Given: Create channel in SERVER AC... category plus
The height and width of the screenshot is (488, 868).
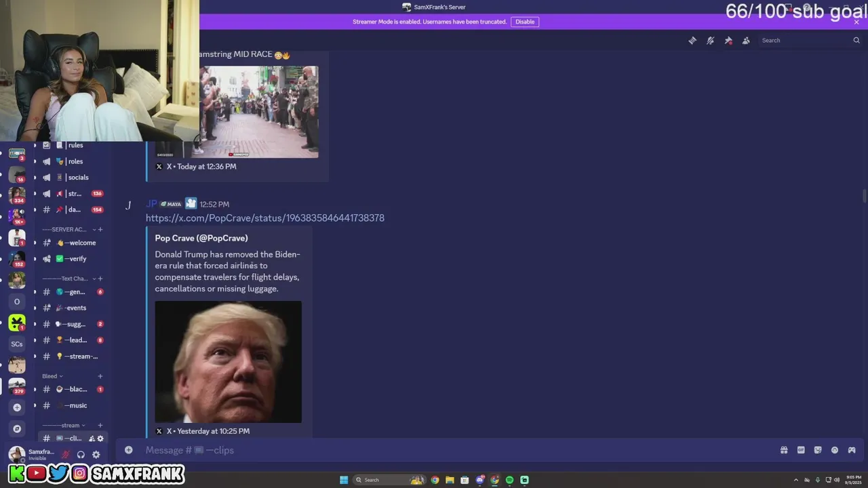Looking at the screenshot, I should [100, 229].
